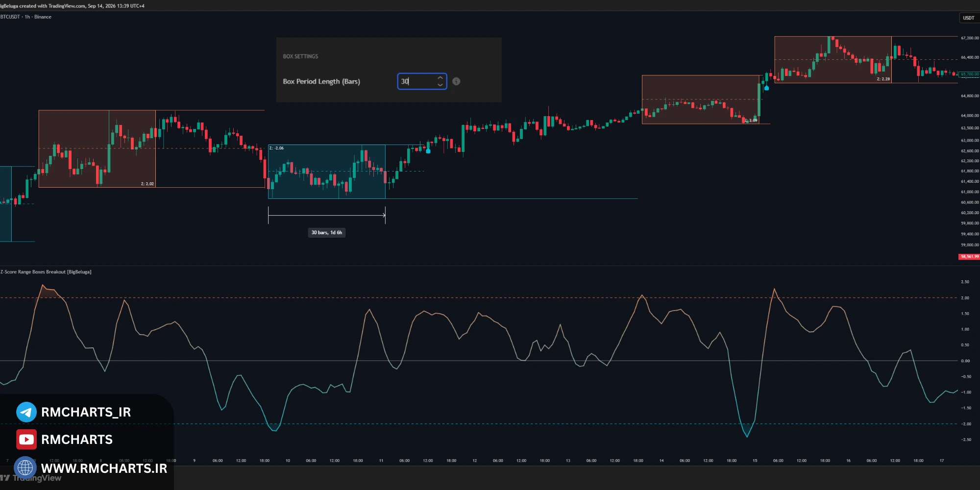The width and height of the screenshot is (980, 490).
Task: Select the cyan breakout dot right of the teal box
Action: (x=428, y=151)
